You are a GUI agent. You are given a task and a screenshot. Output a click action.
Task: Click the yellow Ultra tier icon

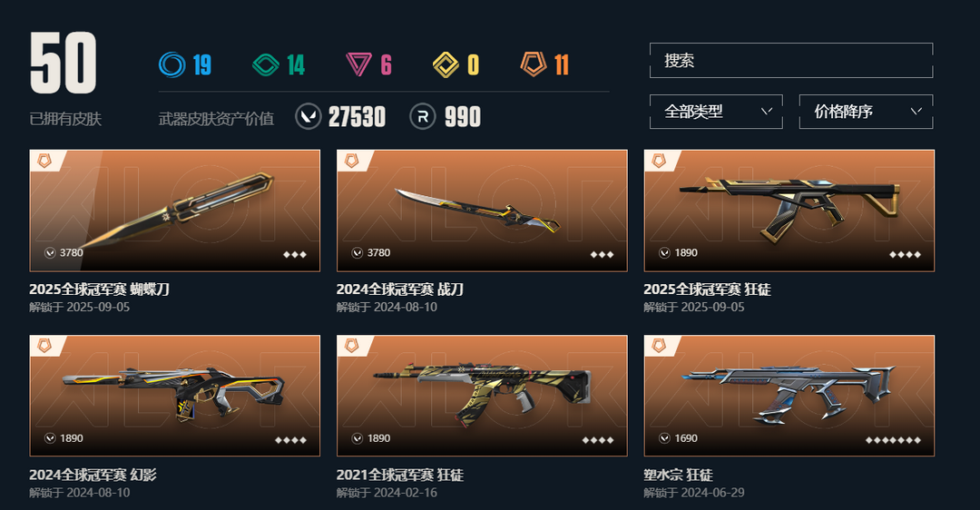(x=446, y=64)
